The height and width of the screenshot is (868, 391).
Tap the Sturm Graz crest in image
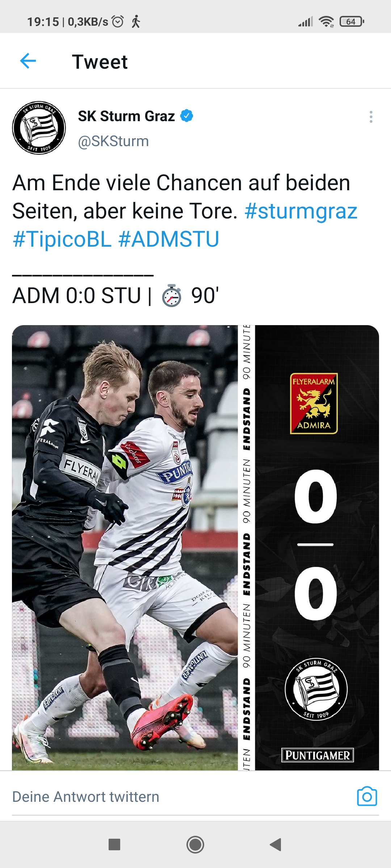pyautogui.click(x=316, y=689)
